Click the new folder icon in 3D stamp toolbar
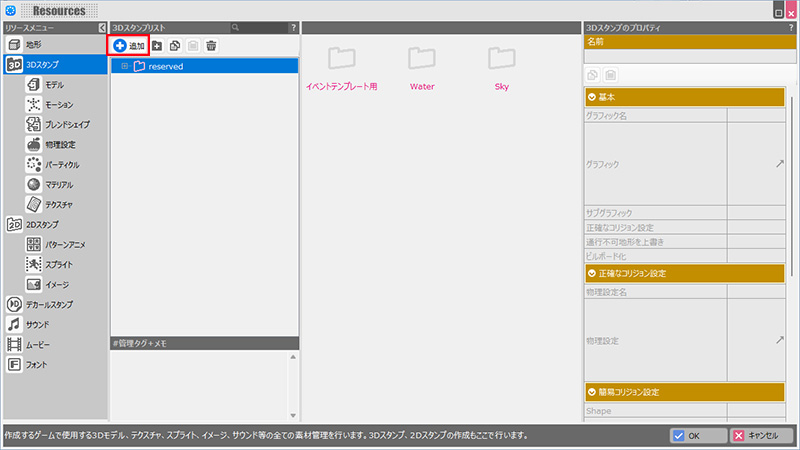 coord(157,46)
